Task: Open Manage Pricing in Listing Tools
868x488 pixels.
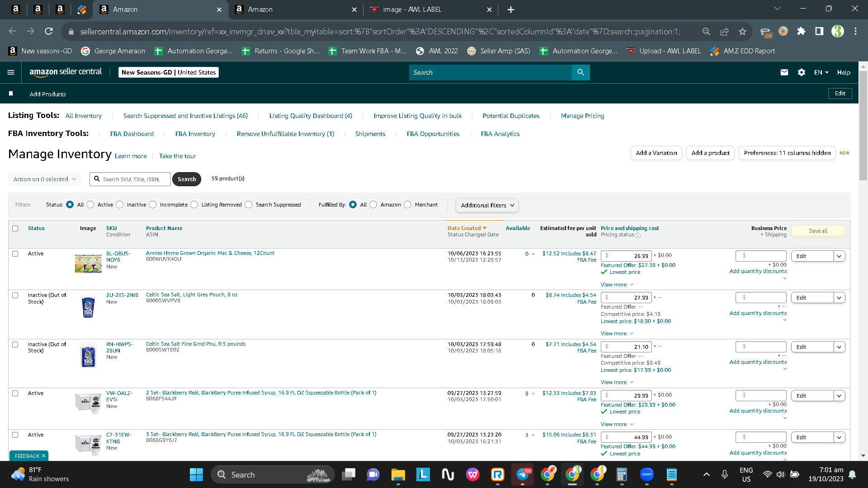Action: pyautogui.click(x=582, y=116)
